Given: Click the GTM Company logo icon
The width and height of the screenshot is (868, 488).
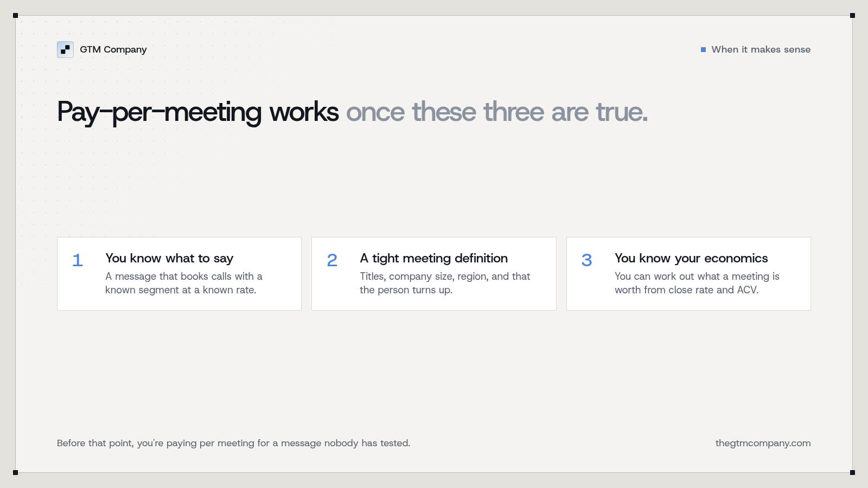Looking at the screenshot, I should click(65, 49).
